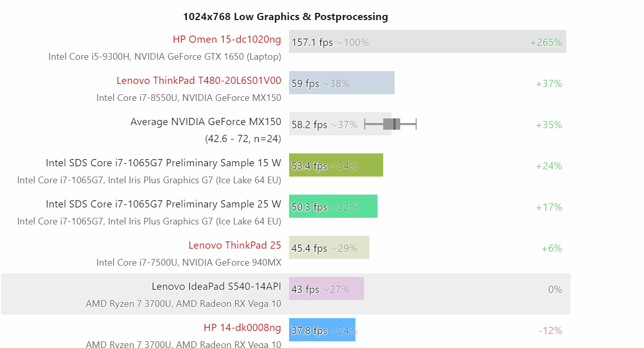
Task: Click the pink 43 fps bar
Action: 327,289
